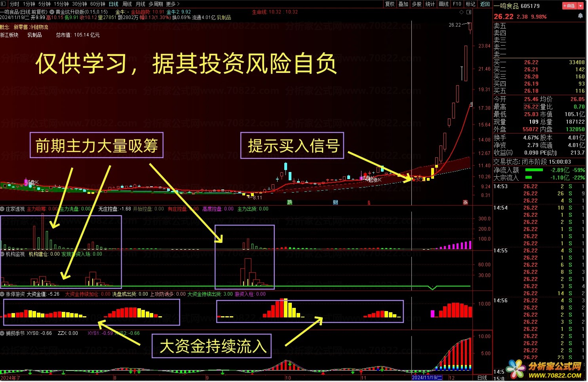Open the 多周期 multi-period view
Screen dimensions: 588x382
pos(156,4)
